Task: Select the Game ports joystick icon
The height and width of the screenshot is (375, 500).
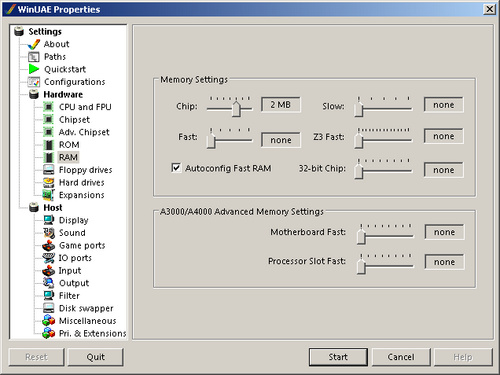Action: (x=49, y=245)
